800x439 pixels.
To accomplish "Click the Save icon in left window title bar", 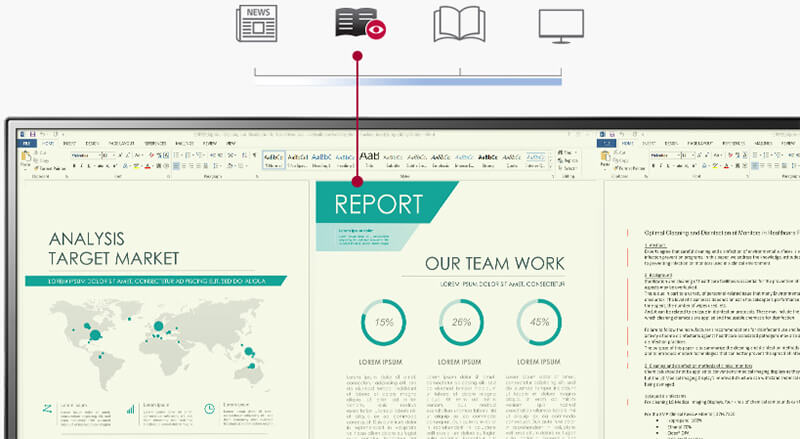I will point(33,134).
